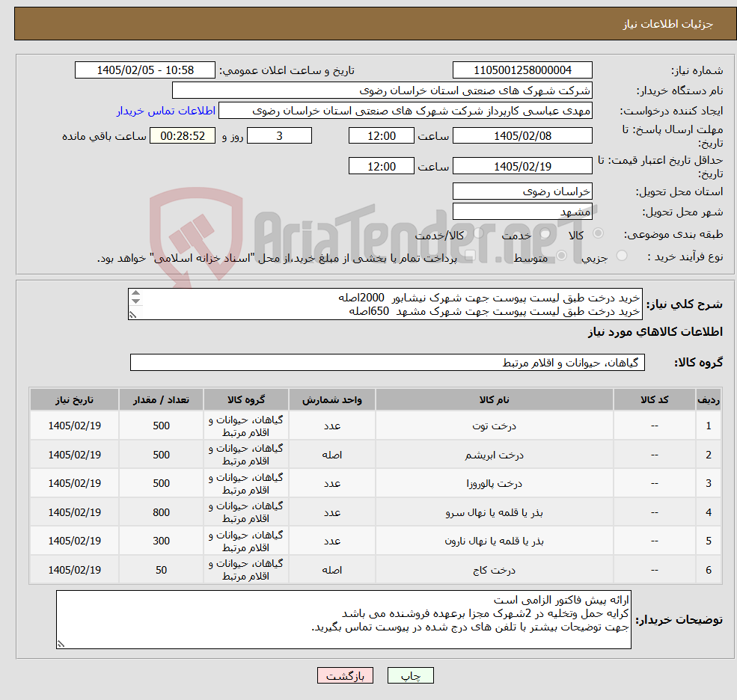Click the توضیحات خریدار text area
Screen dimensions: 737x700
pos(343,620)
